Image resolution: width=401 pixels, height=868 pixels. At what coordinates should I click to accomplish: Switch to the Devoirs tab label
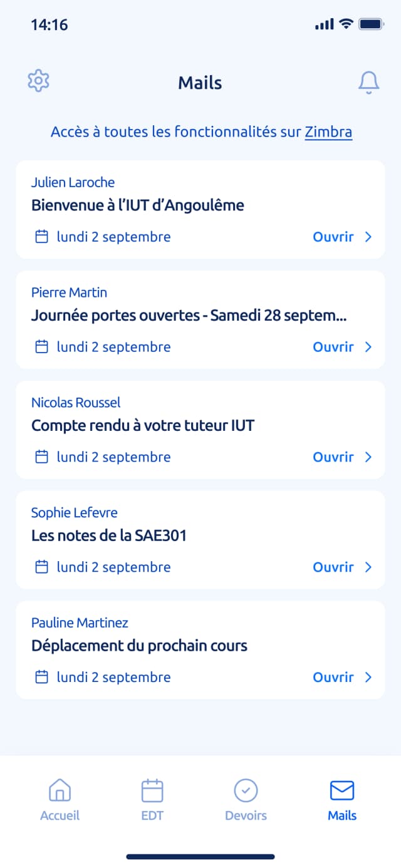click(246, 815)
